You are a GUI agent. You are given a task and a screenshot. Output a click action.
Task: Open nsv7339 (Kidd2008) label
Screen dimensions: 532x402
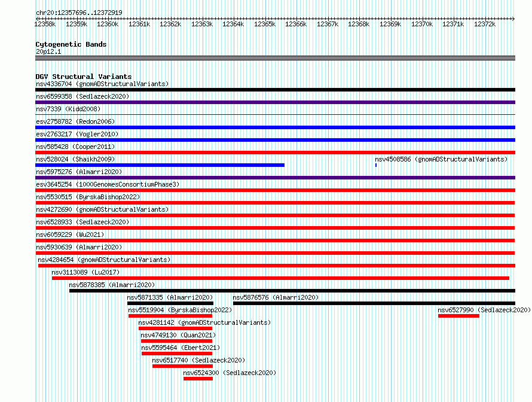[68, 109]
